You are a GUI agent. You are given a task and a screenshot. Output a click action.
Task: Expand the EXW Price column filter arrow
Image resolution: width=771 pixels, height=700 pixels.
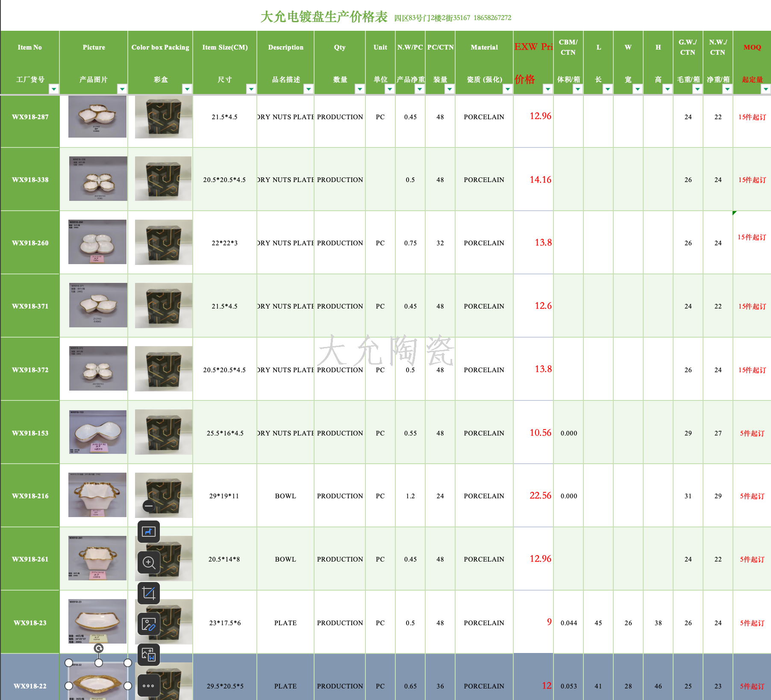tap(547, 89)
